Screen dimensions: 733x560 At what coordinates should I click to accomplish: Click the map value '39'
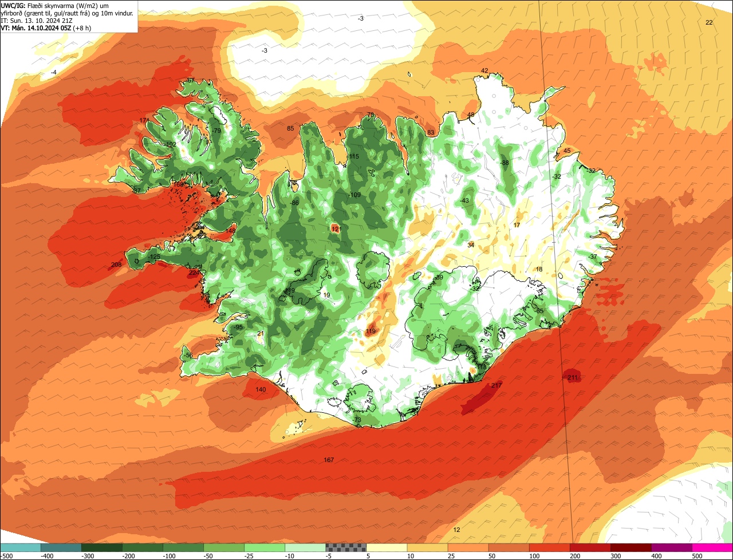pyautogui.click(x=440, y=277)
